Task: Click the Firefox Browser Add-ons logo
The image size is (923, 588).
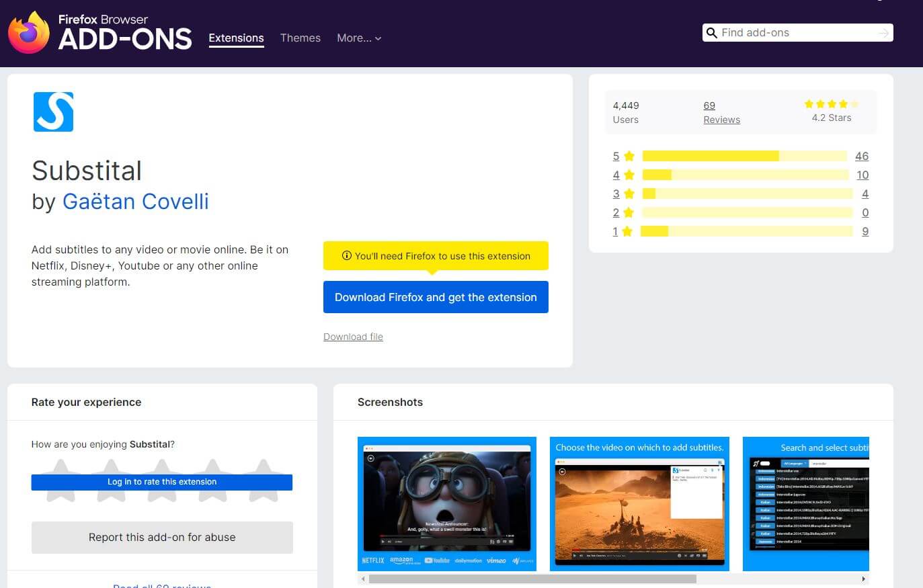Action: (x=100, y=32)
